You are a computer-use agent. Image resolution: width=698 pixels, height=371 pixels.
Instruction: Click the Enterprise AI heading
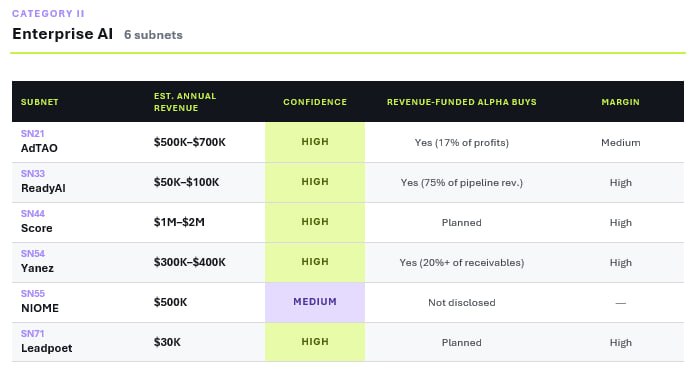point(63,34)
